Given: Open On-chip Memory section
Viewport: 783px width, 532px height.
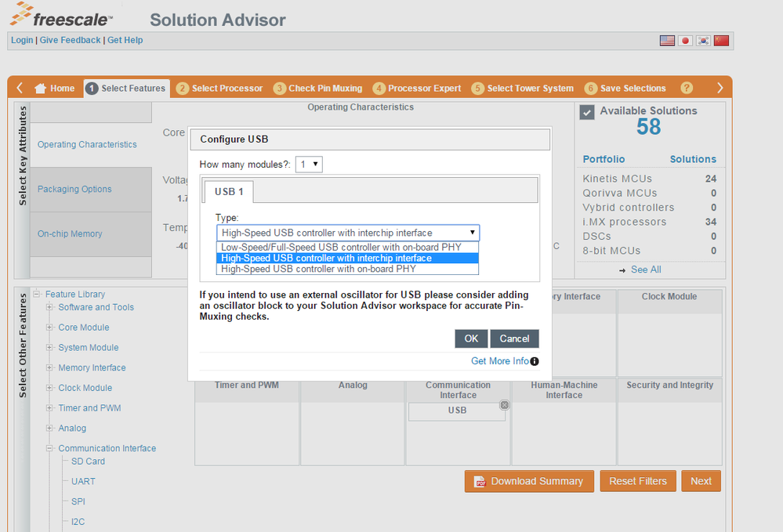Looking at the screenshot, I should coord(90,233).
